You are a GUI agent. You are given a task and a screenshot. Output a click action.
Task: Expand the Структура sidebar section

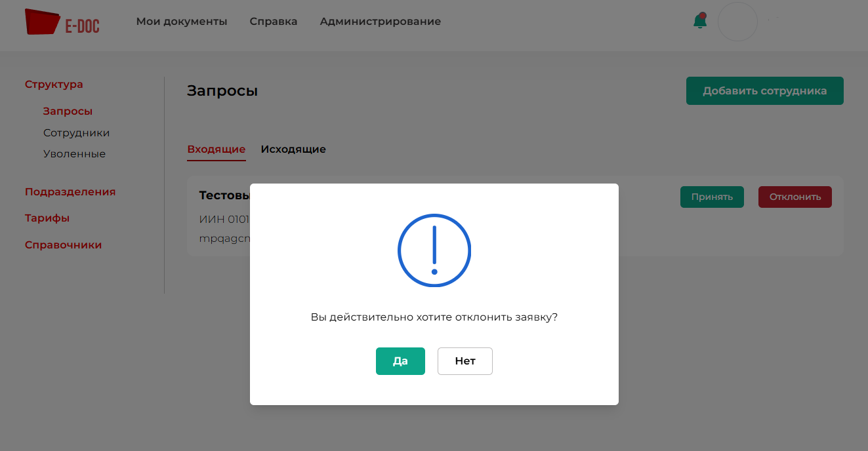coord(54,85)
